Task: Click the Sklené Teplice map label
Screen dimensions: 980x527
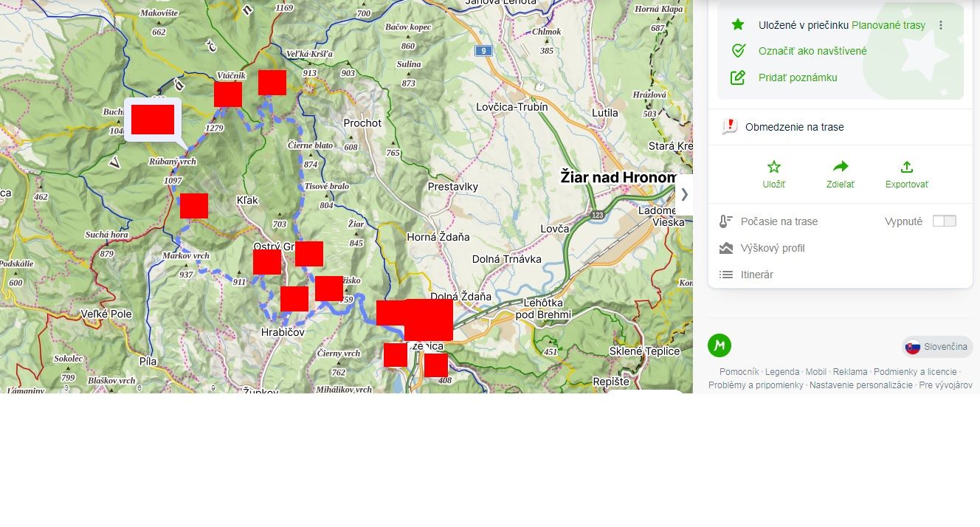Action: [644, 351]
